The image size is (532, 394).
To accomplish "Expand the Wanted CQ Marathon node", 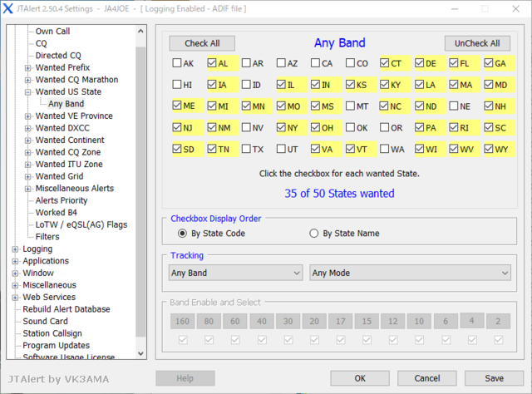I will tap(27, 80).
